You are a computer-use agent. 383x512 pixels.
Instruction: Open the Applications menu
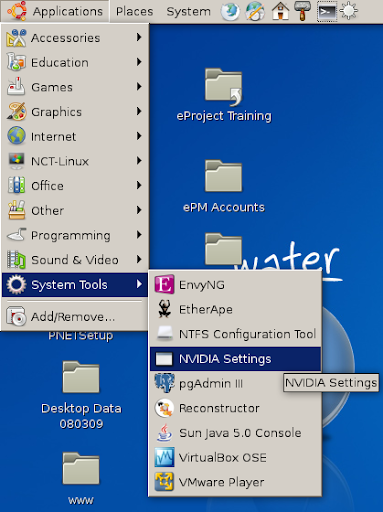point(55,11)
